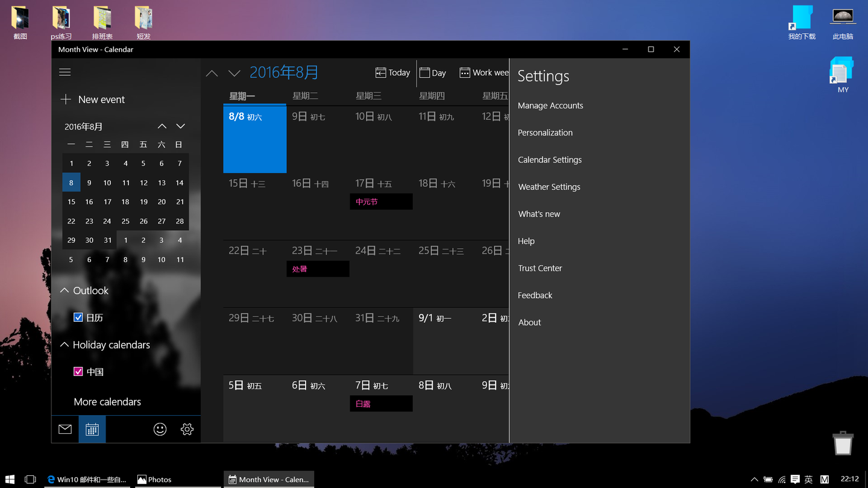
Task: Open the Recycle Bin on desktop
Action: point(843,443)
